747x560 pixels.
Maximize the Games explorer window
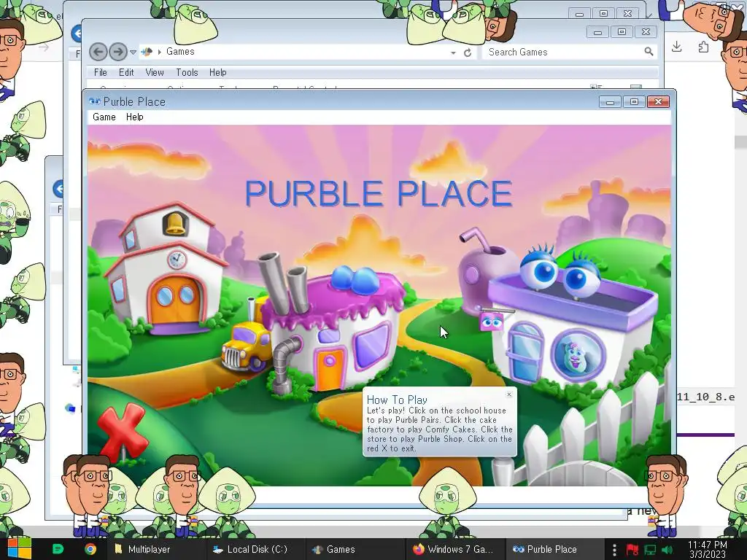(622, 32)
